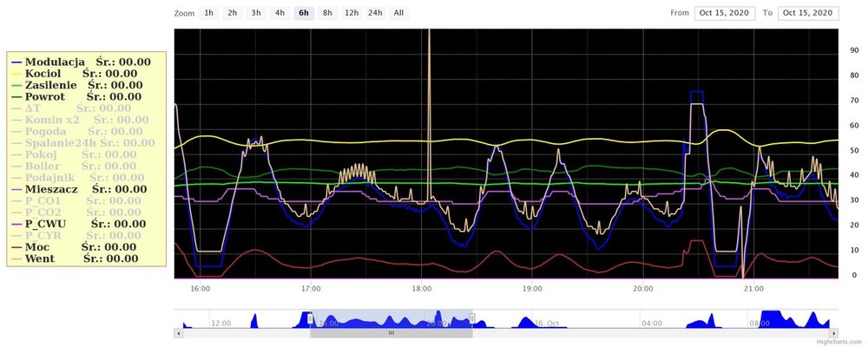Set zoom range to 4h
The height and width of the screenshot is (347, 868).
pos(280,13)
